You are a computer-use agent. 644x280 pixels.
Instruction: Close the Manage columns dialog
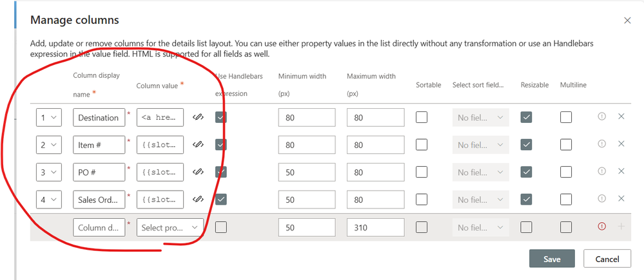627,21
